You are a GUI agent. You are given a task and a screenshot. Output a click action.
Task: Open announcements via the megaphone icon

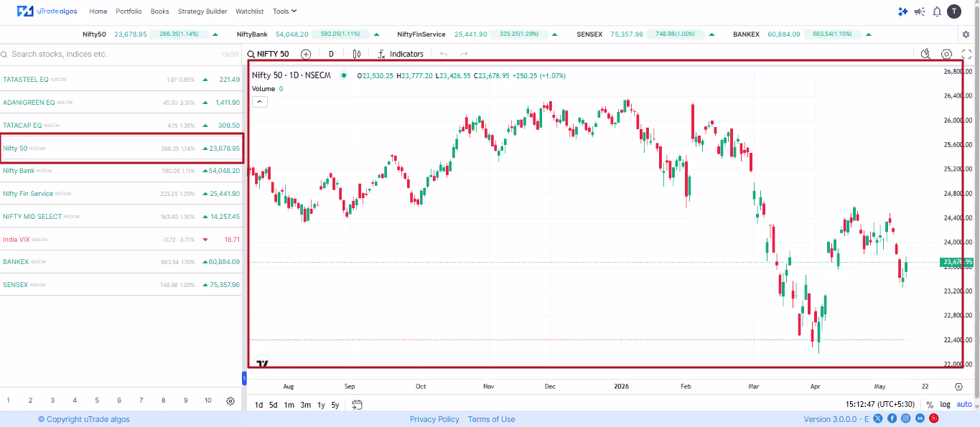pos(920,11)
